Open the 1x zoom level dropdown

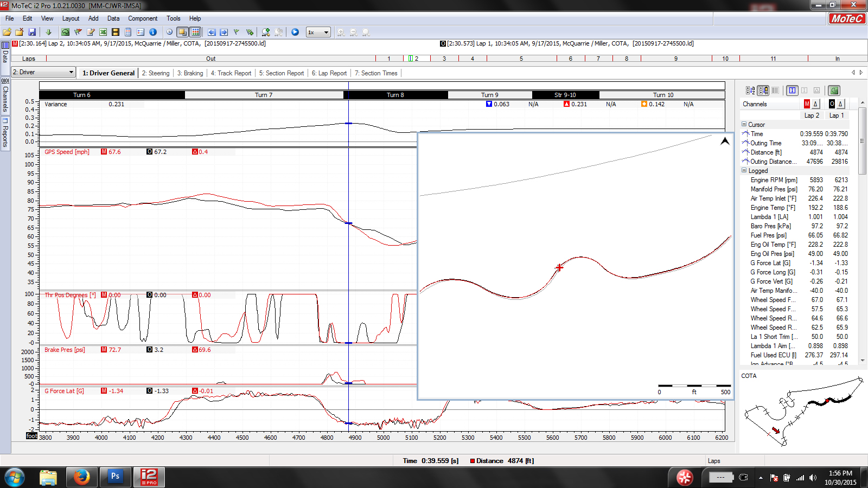point(326,32)
